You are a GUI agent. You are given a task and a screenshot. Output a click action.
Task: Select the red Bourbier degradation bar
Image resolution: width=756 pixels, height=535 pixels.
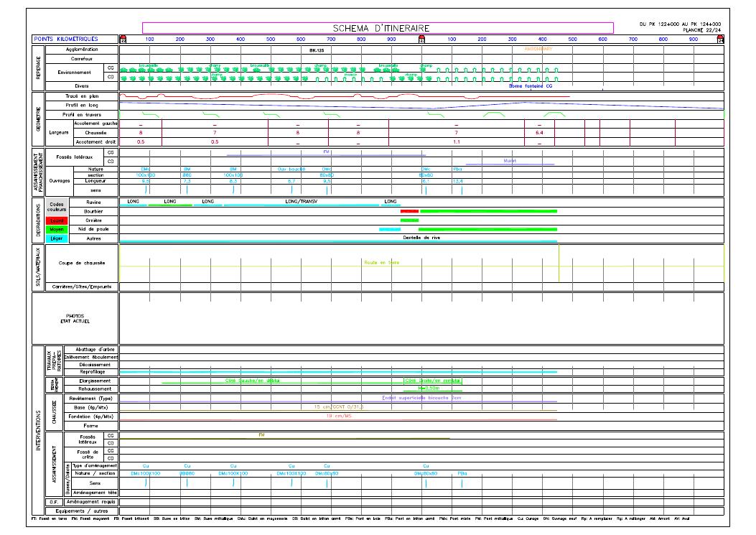[x=409, y=211]
